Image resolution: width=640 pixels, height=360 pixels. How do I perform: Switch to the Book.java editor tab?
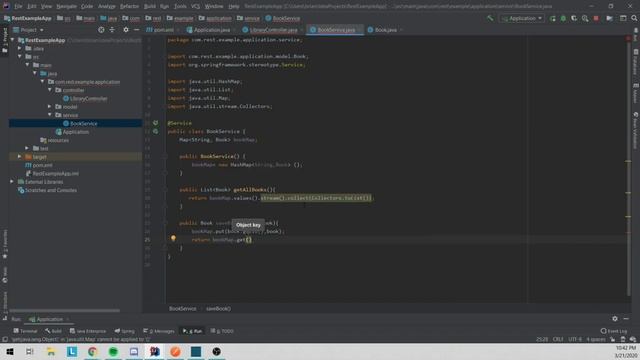(x=385, y=30)
